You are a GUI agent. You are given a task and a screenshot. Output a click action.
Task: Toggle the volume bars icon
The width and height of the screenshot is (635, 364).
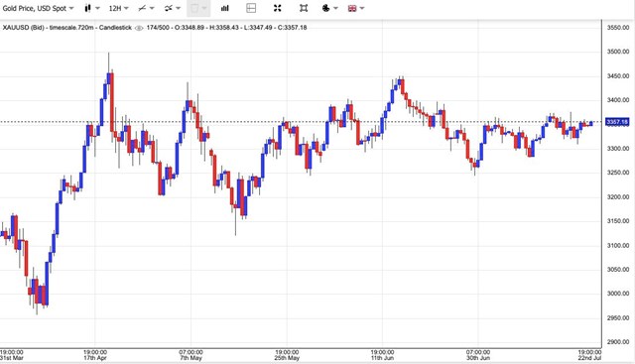225,8
